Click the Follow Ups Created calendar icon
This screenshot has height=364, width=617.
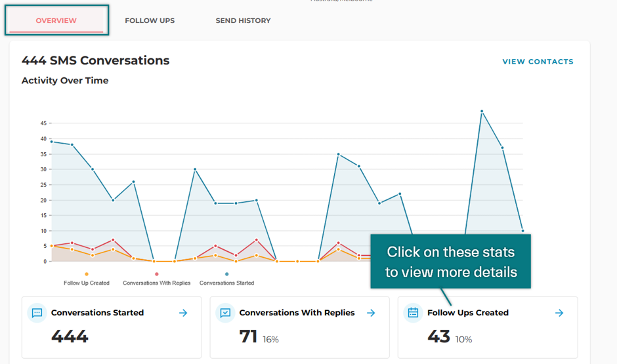coord(413,313)
